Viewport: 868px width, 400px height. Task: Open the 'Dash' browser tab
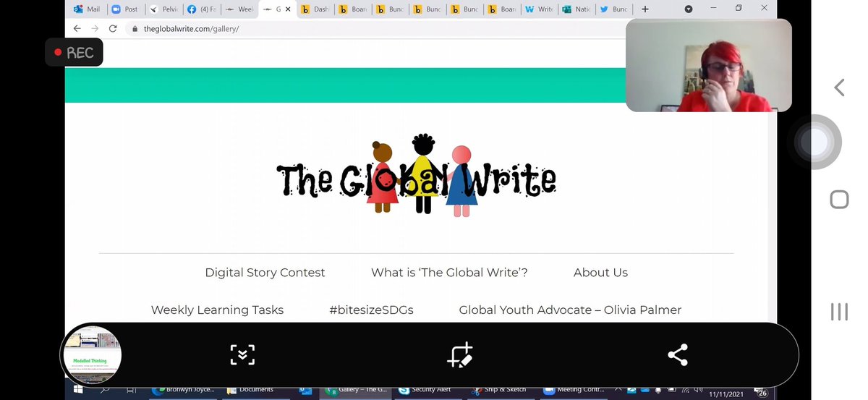coord(314,9)
